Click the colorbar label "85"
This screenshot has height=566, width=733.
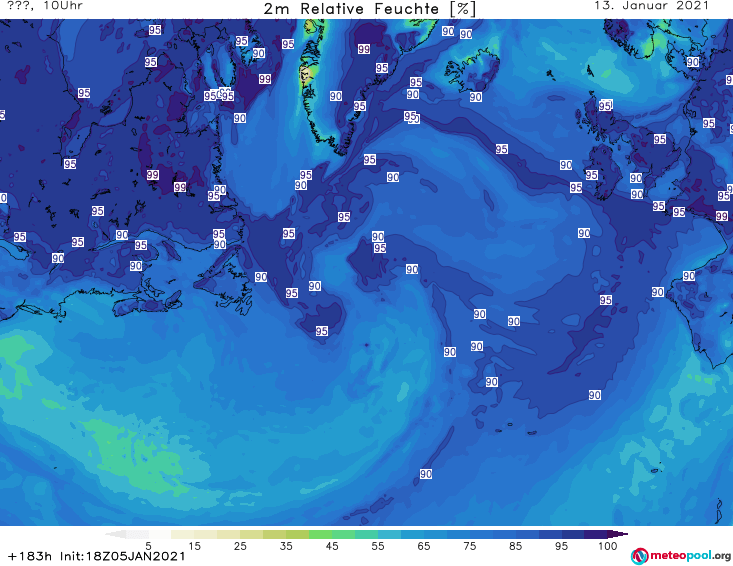coord(515,546)
